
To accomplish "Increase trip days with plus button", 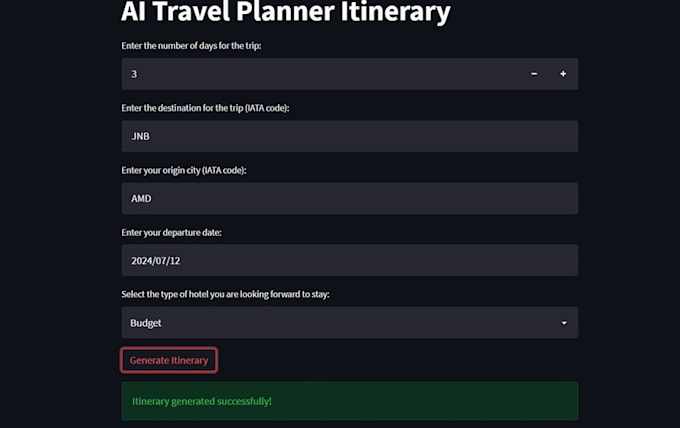I will coord(563,74).
